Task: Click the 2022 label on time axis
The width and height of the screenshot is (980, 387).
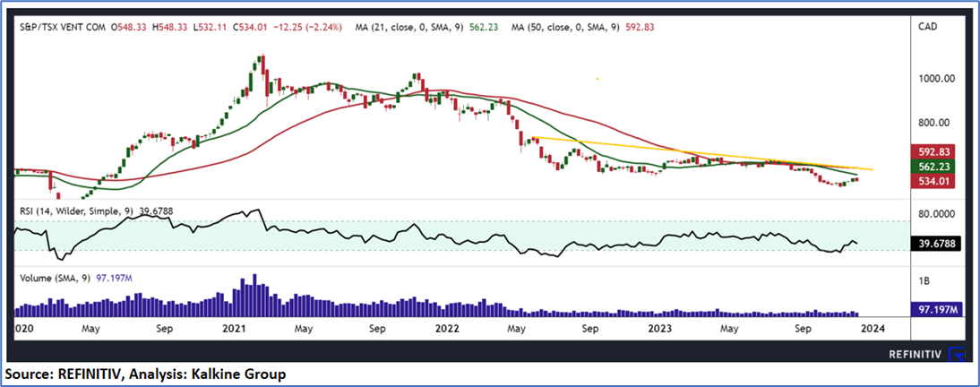Action: [x=448, y=328]
